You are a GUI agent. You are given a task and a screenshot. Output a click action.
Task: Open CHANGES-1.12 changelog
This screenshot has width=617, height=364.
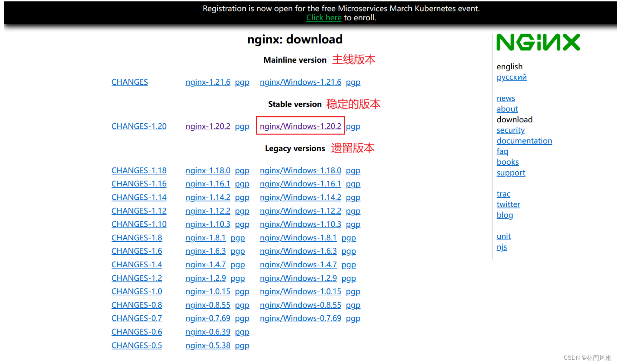139,211
